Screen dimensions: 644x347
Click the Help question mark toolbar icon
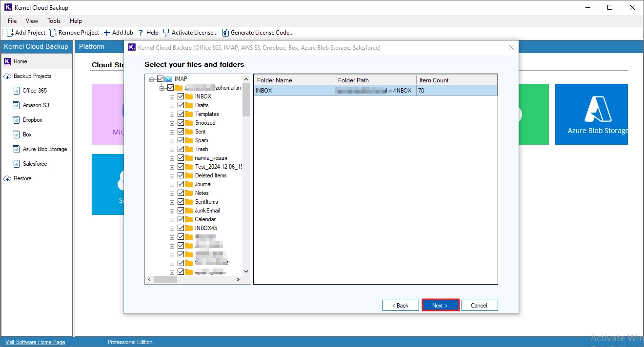[141, 33]
